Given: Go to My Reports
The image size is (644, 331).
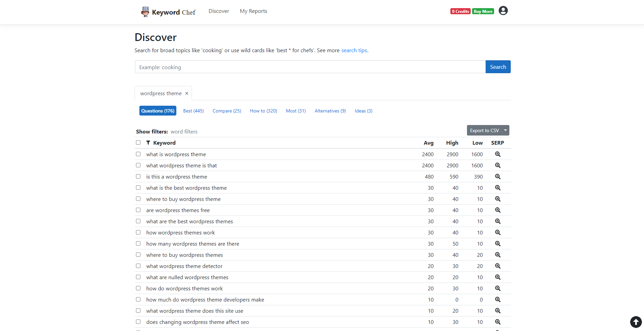Looking at the screenshot, I should pyautogui.click(x=253, y=11).
